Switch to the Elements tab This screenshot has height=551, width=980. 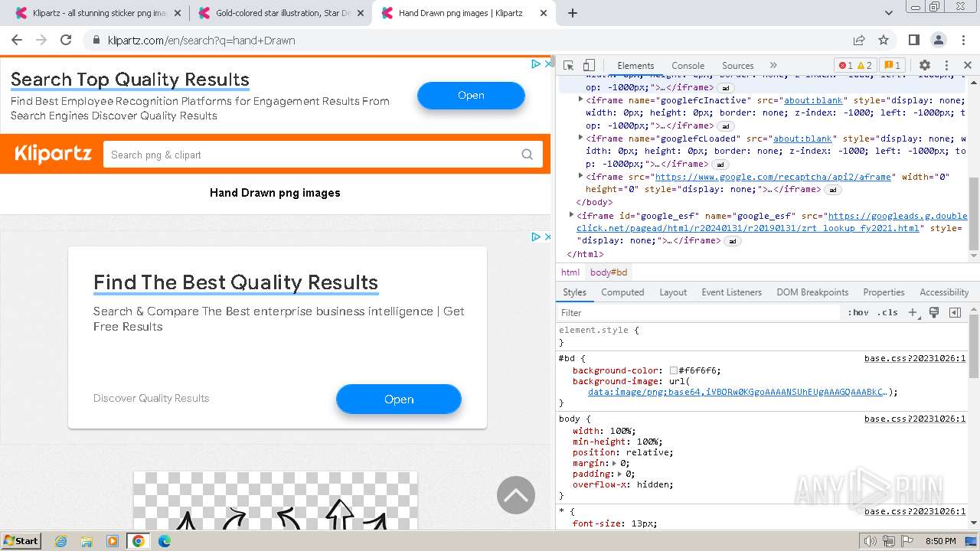point(635,66)
